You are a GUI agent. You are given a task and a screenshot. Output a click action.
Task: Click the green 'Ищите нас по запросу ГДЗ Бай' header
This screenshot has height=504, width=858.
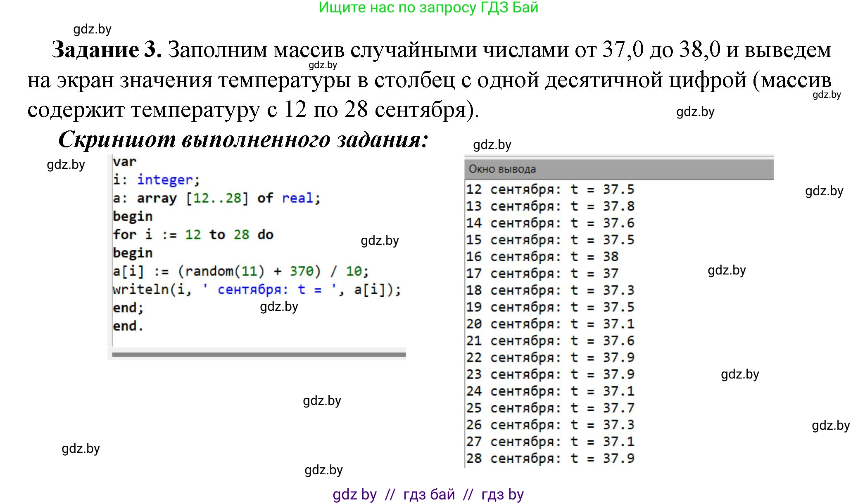(x=428, y=9)
